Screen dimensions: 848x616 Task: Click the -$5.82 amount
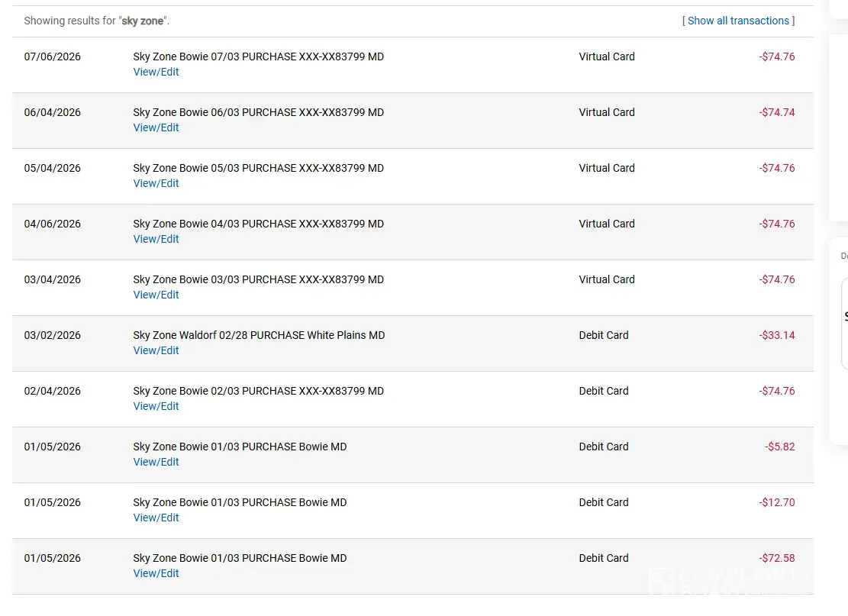[x=780, y=447]
